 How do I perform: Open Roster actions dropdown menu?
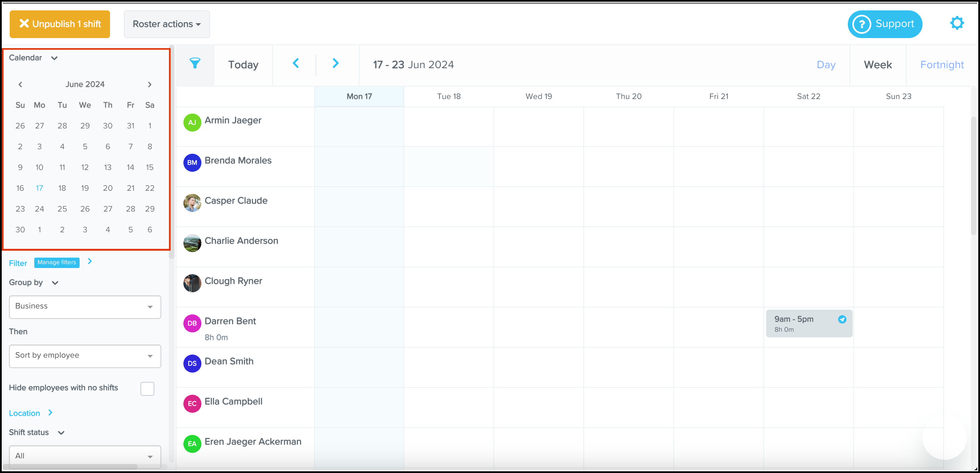pyautogui.click(x=167, y=24)
